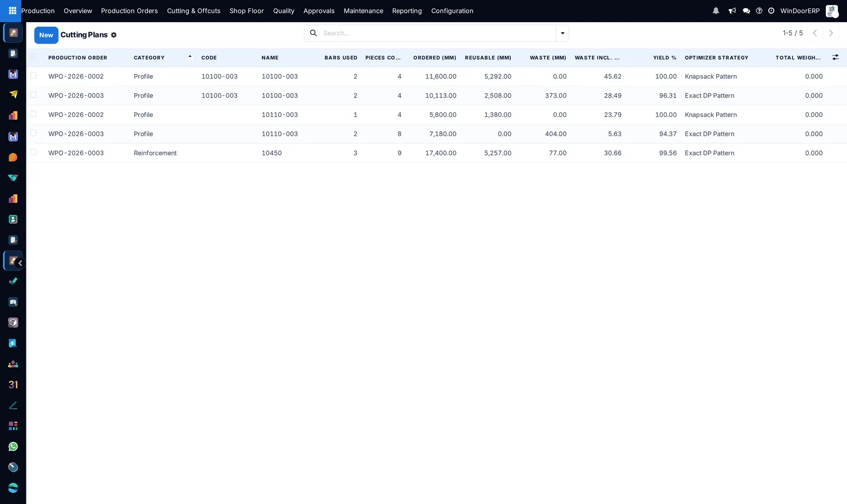Open the green Contacts app in sidebar
The image size is (847, 504).
click(x=13, y=219)
